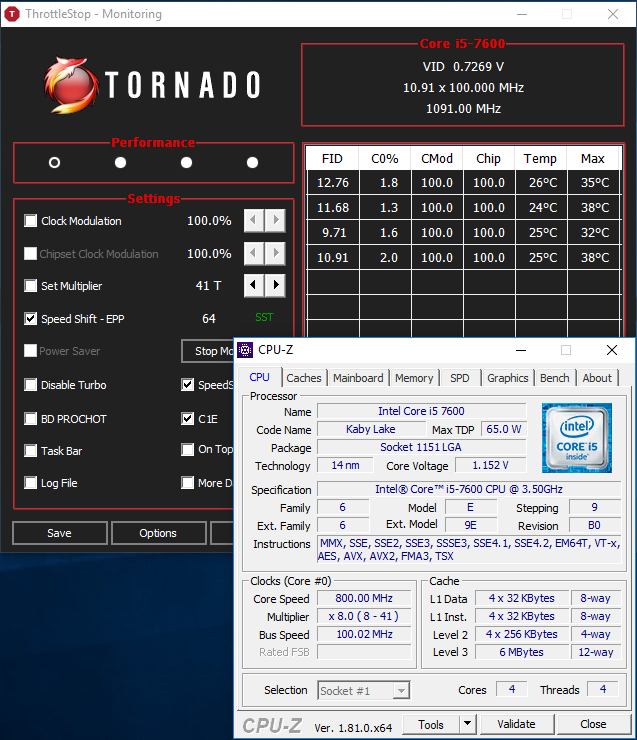Click the Tools button in CPU-Z
The height and width of the screenshot is (740, 637).
(431, 724)
